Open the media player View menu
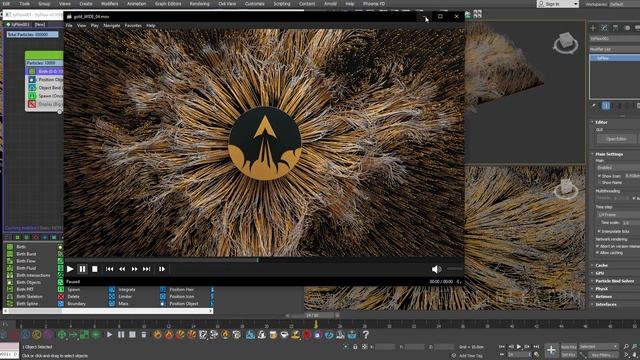The width and height of the screenshot is (640, 360). tap(82, 25)
